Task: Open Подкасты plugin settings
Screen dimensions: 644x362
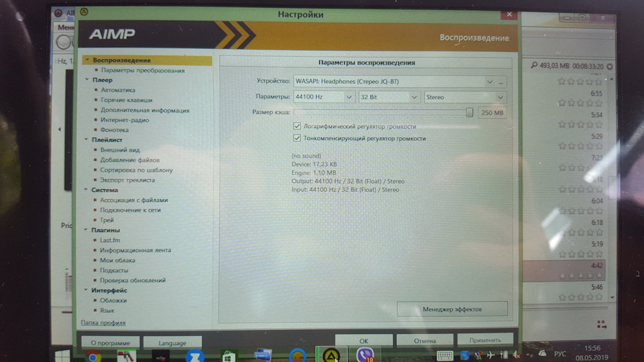Action: 114,270
